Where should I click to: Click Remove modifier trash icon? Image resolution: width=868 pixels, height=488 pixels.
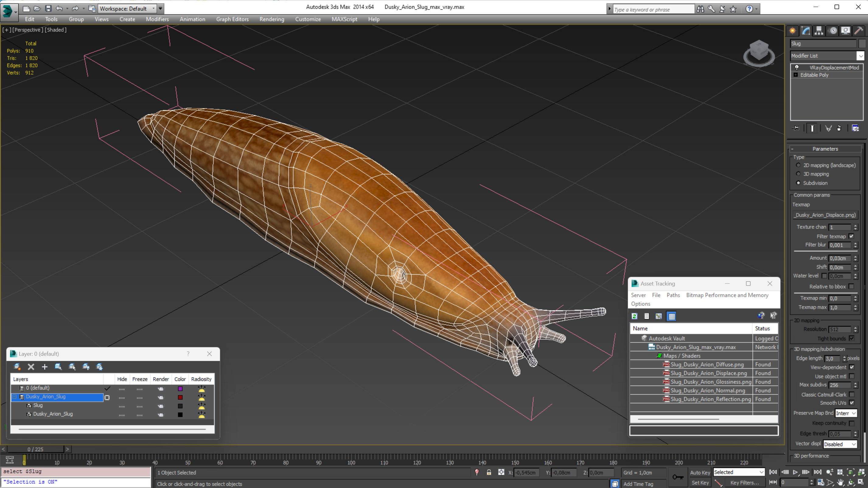point(839,128)
